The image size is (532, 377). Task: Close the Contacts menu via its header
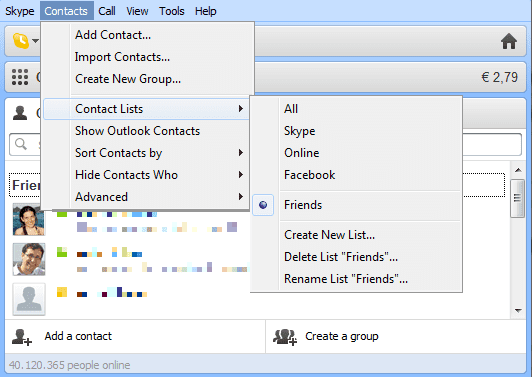point(66,11)
